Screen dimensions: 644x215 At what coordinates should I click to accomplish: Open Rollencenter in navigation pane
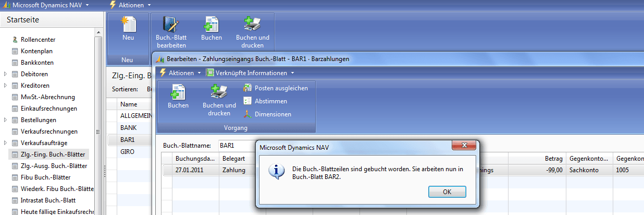click(38, 40)
